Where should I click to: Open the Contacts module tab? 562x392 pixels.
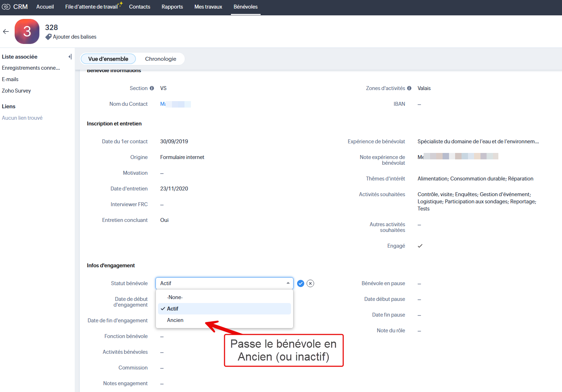(139, 7)
